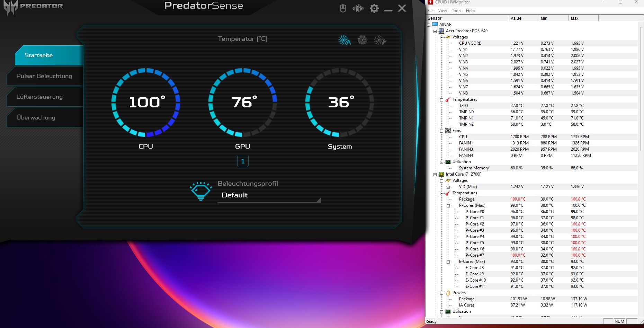
Task: Collapse the Fans group
Action: click(442, 131)
